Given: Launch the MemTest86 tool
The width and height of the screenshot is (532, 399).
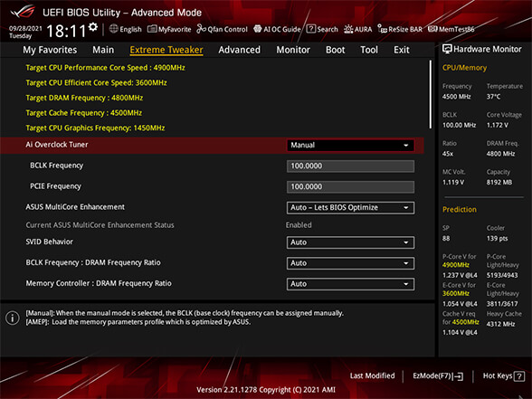Looking at the screenshot, I should click(x=451, y=29).
